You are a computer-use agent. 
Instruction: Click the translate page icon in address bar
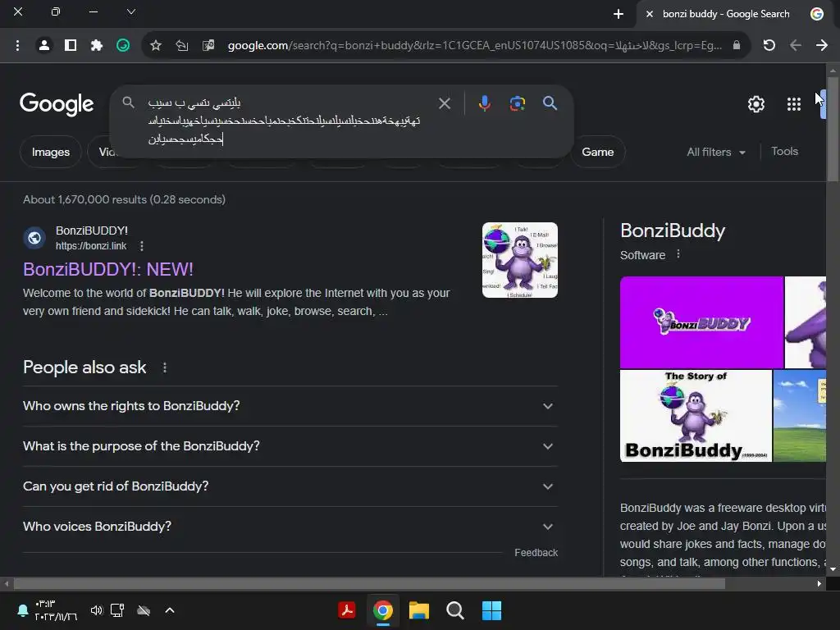coord(208,46)
